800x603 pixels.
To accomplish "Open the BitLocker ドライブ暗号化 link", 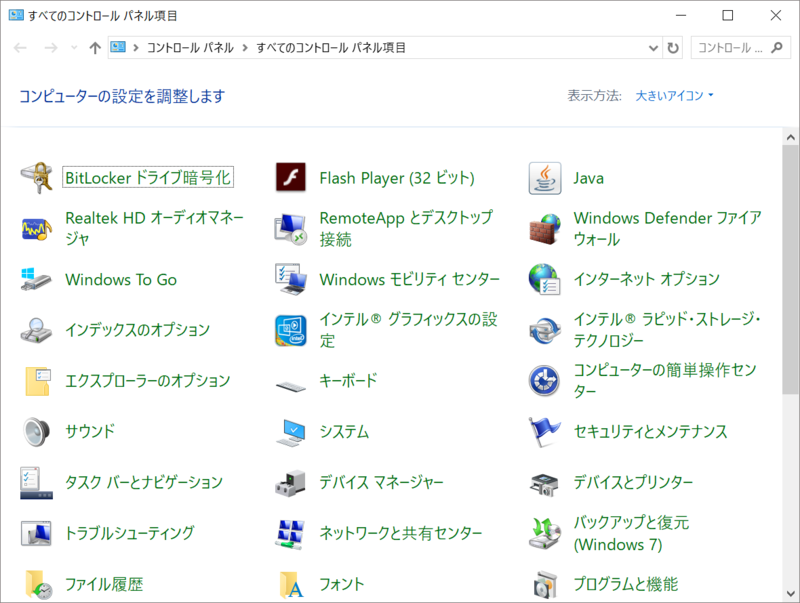I will click(148, 178).
